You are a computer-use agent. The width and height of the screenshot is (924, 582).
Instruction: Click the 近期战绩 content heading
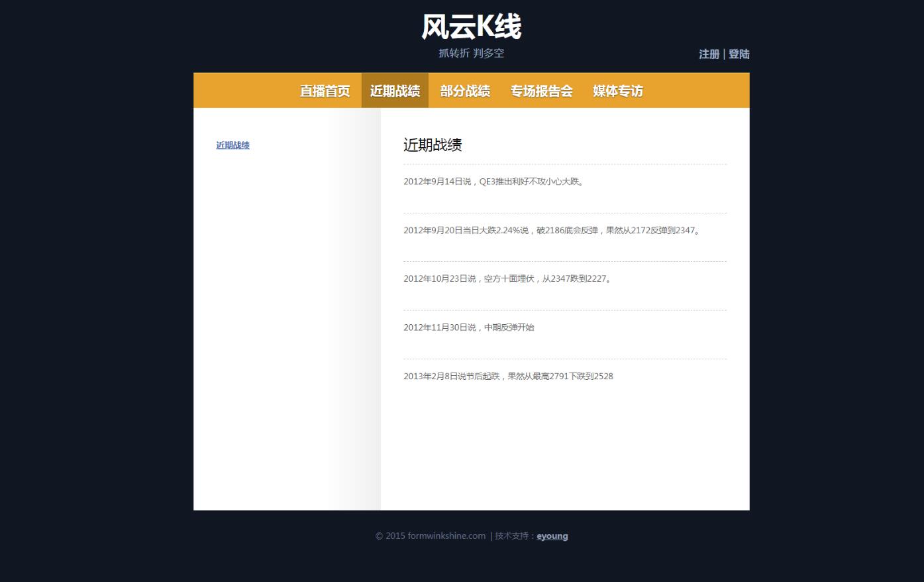click(x=433, y=145)
